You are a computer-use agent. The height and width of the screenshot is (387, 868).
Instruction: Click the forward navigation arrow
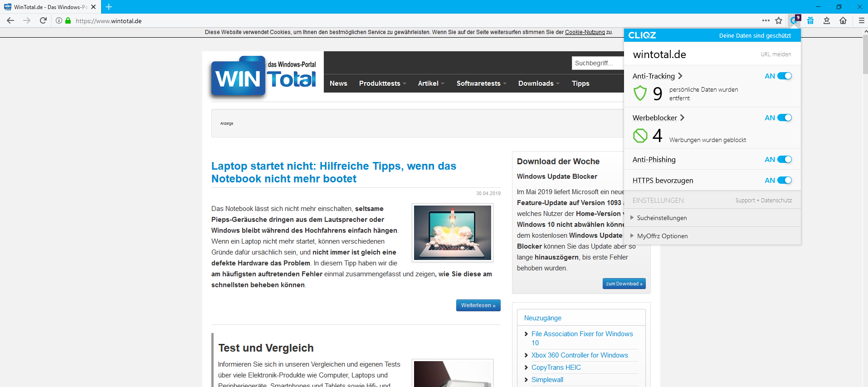coord(27,20)
